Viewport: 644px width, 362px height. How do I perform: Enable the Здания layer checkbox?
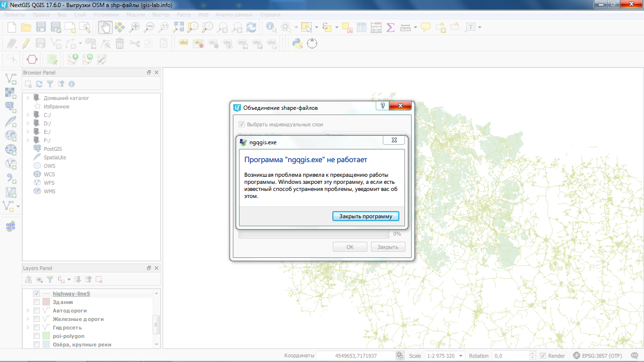pyautogui.click(x=36, y=302)
